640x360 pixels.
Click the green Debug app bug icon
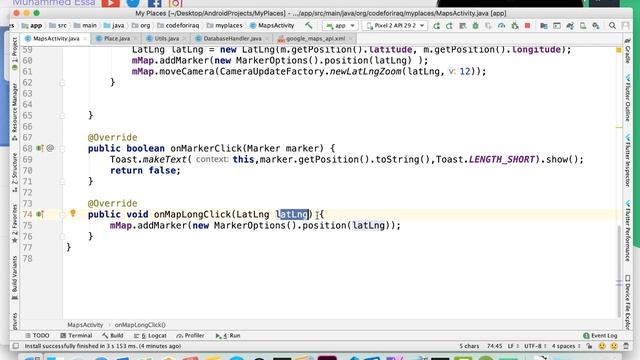(476, 26)
